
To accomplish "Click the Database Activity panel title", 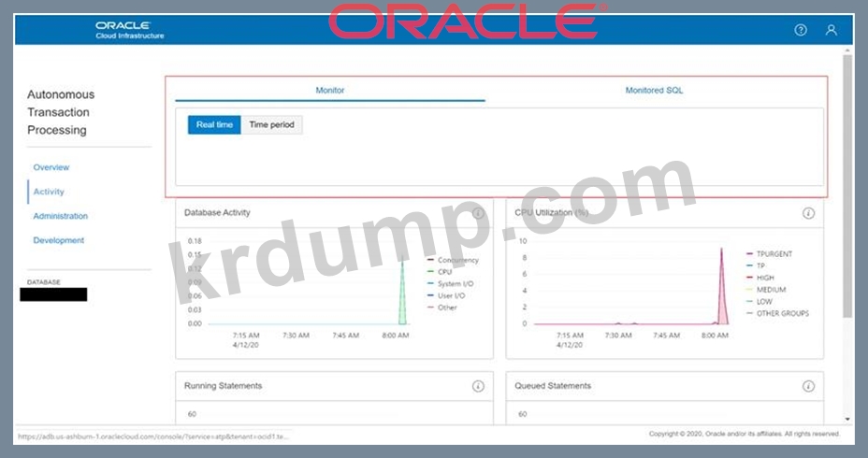I will tap(217, 212).
